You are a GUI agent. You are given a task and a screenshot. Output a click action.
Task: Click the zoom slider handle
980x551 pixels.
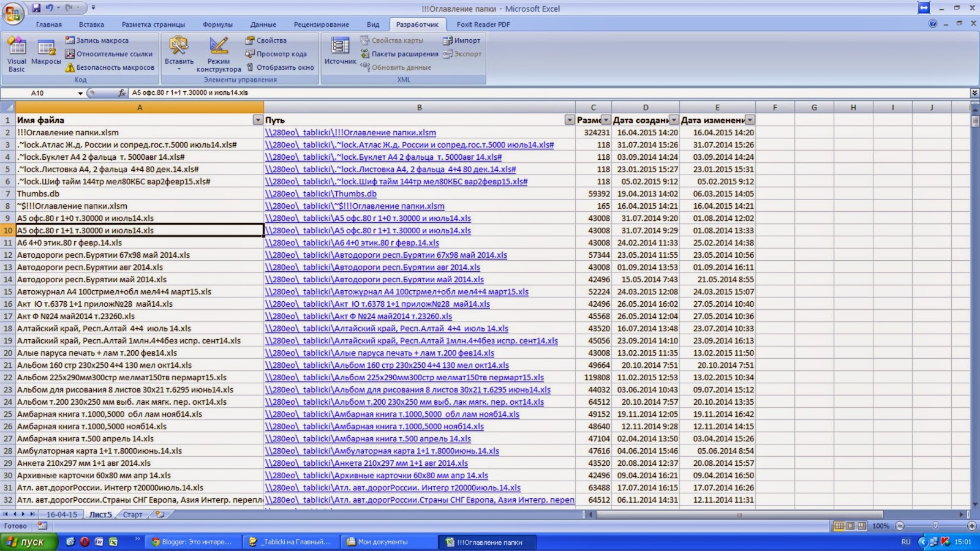point(935,526)
